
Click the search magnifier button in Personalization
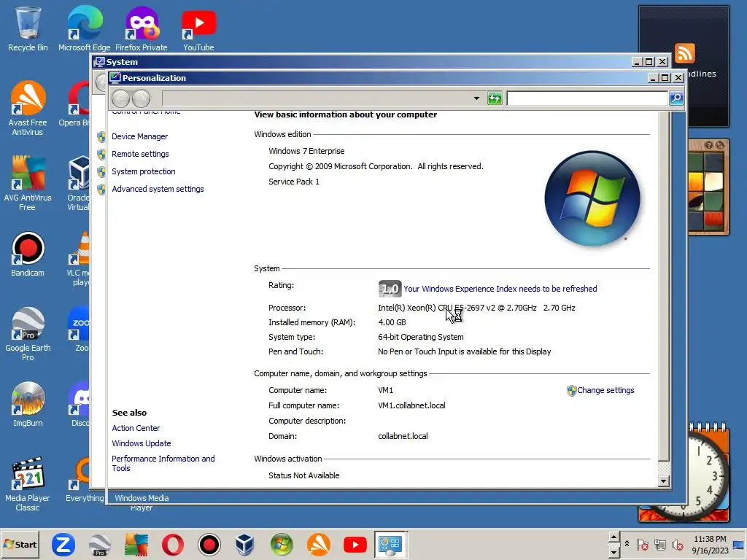click(676, 98)
